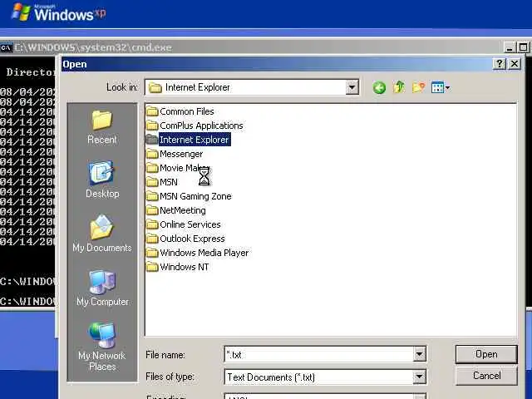Viewport: 532px width, 399px height.
Task: Click the NetMeeting folder name
Action: coord(183,210)
